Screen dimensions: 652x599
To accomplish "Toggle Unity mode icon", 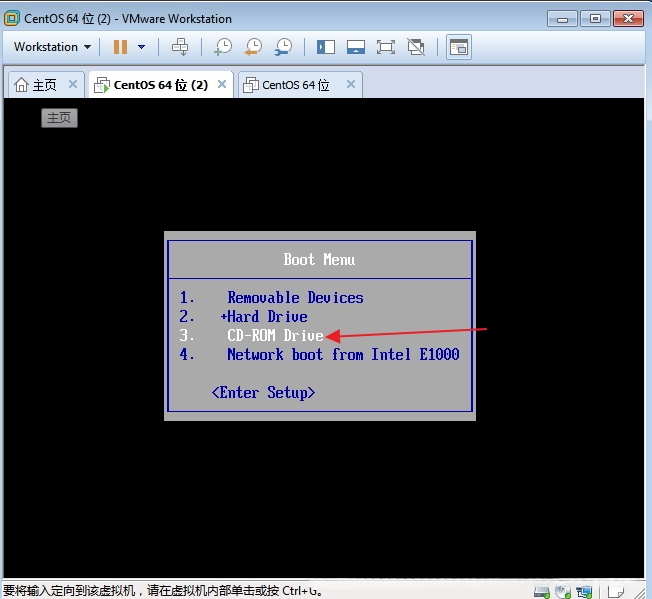I will (x=416, y=47).
